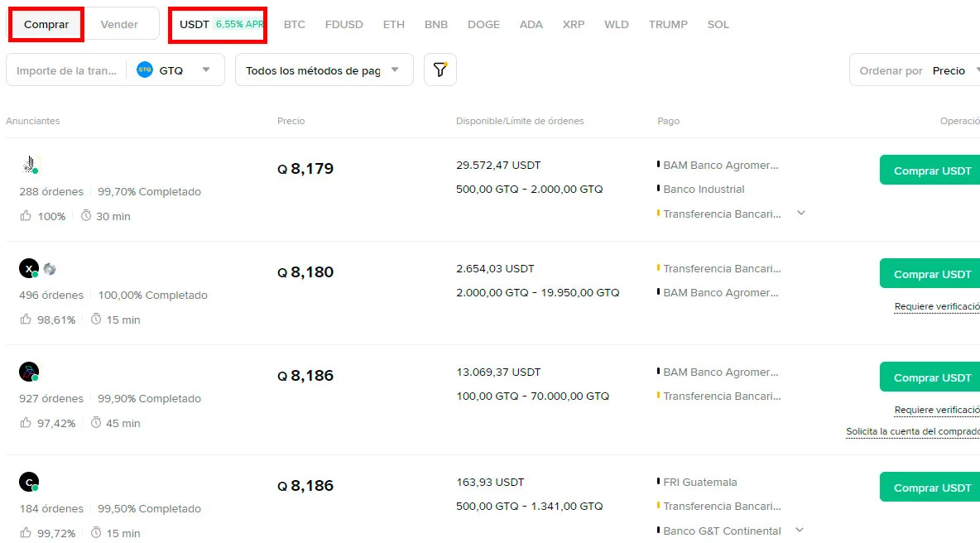Expand payment methods for Q 8,179 offer
The image size is (980, 543).
[801, 213]
